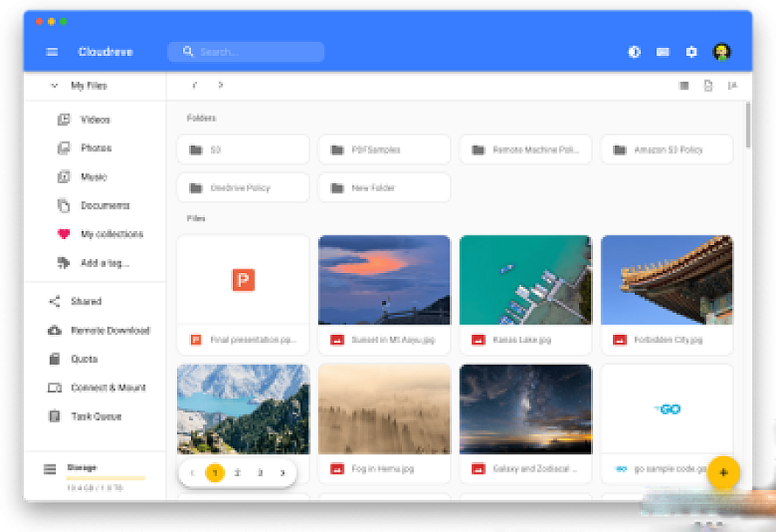The image size is (776, 532).
Task: Open the Shared section
Action: (x=86, y=302)
